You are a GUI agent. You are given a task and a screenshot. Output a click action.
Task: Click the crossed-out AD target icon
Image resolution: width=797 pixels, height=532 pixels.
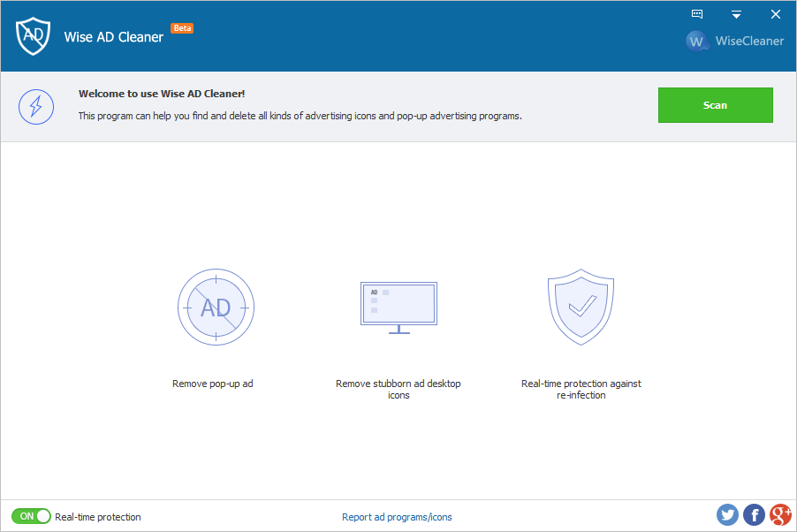click(216, 308)
